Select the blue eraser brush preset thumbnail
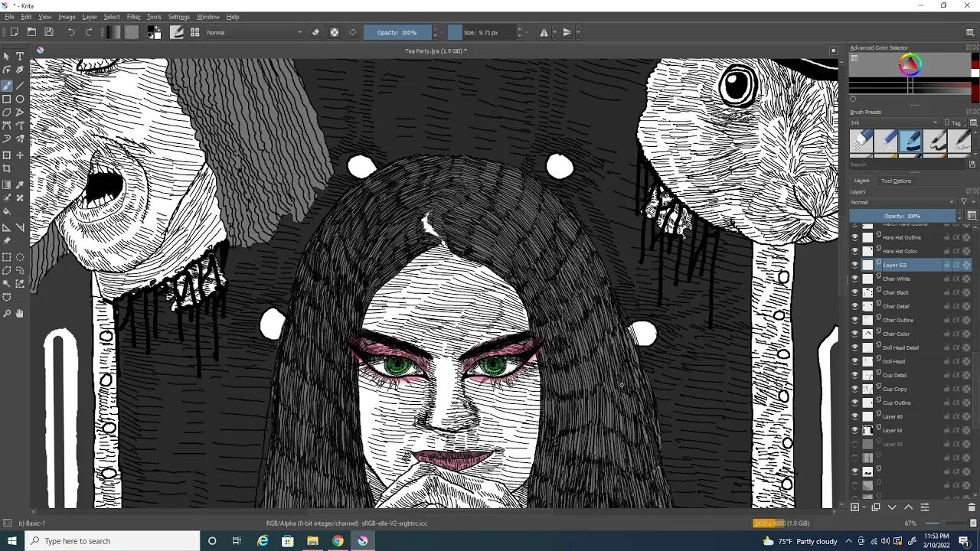 862,142
